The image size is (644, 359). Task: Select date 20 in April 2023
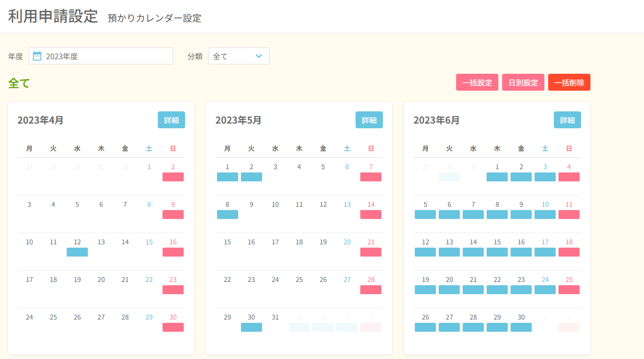(101, 280)
